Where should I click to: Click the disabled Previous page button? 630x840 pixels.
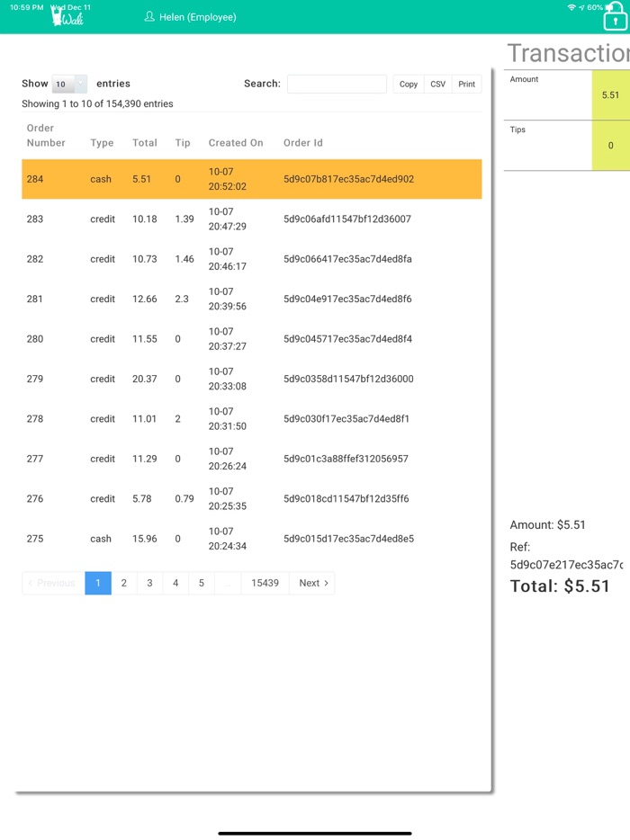(x=53, y=583)
